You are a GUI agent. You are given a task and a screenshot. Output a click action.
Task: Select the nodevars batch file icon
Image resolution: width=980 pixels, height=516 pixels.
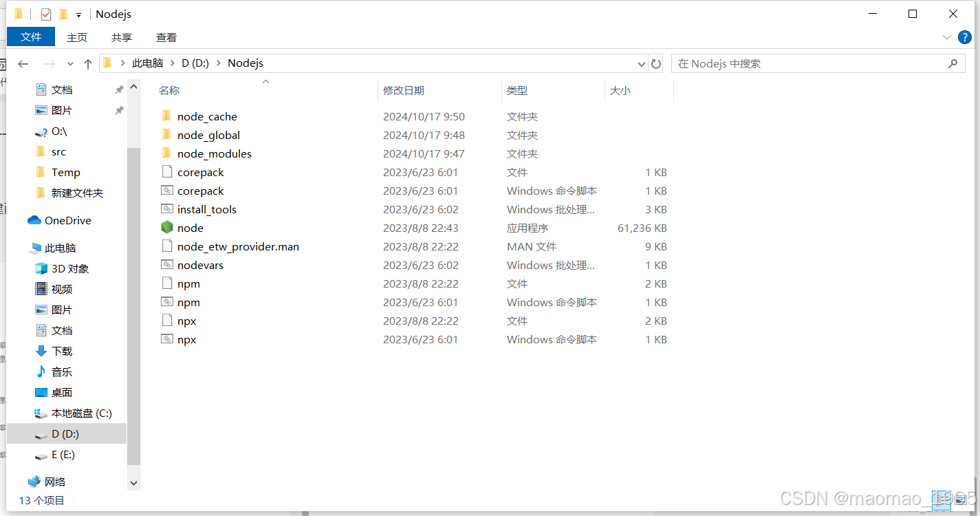pos(166,265)
